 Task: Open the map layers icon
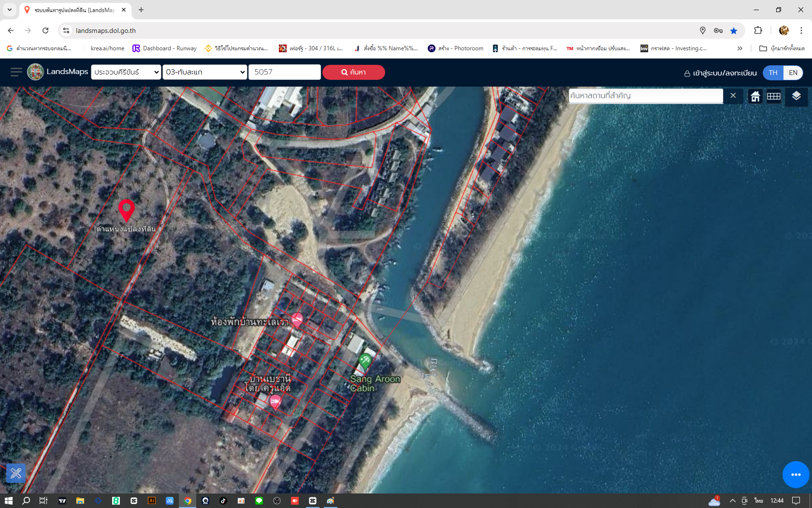[x=796, y=96]
